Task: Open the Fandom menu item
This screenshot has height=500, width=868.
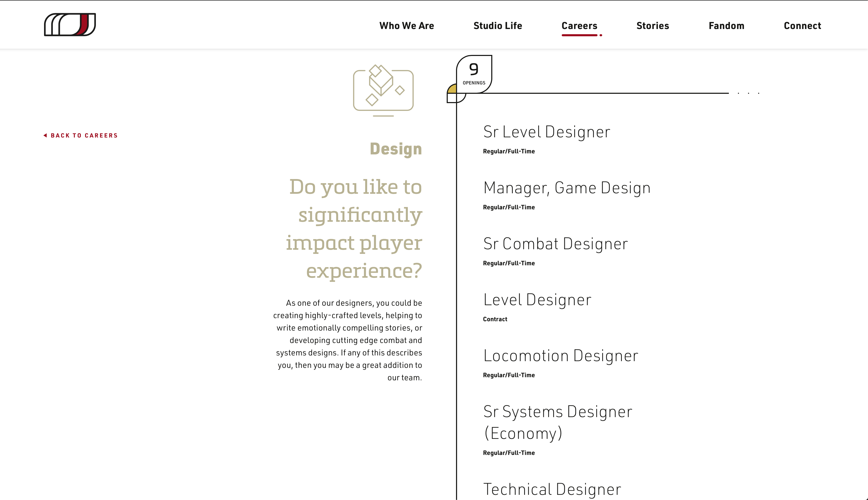Action: (726, 26)
